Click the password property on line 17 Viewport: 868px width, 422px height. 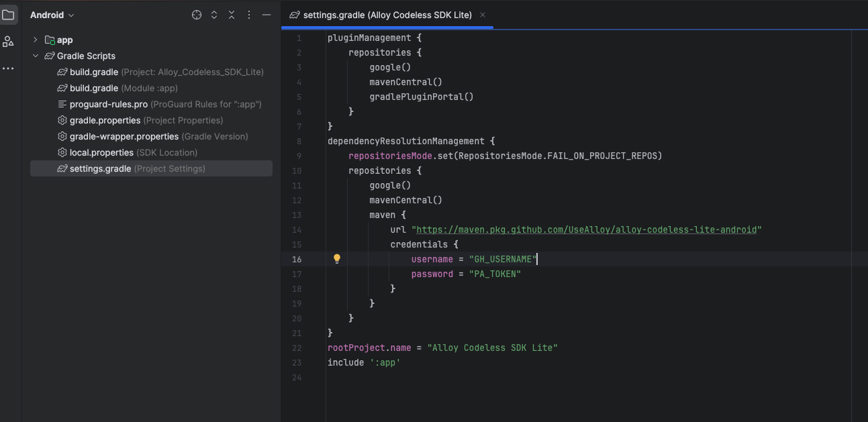[432, 274]
